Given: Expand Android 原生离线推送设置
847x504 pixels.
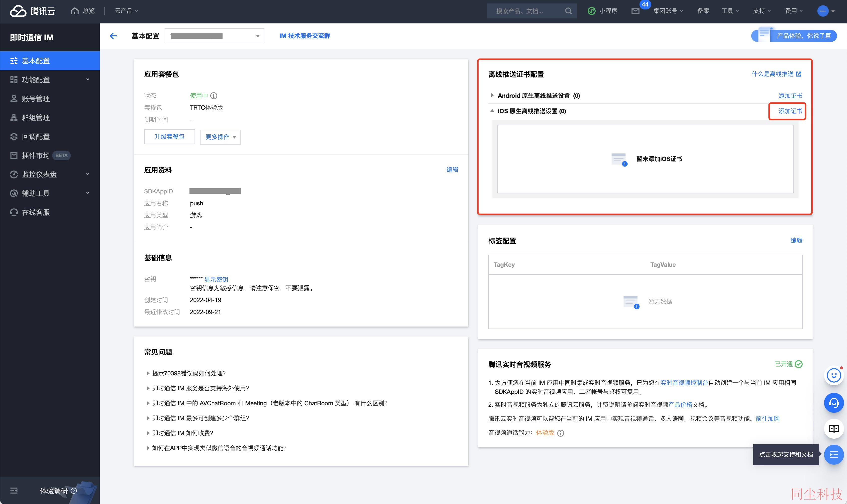Looking at the screenshot, I should coord(492,95).
